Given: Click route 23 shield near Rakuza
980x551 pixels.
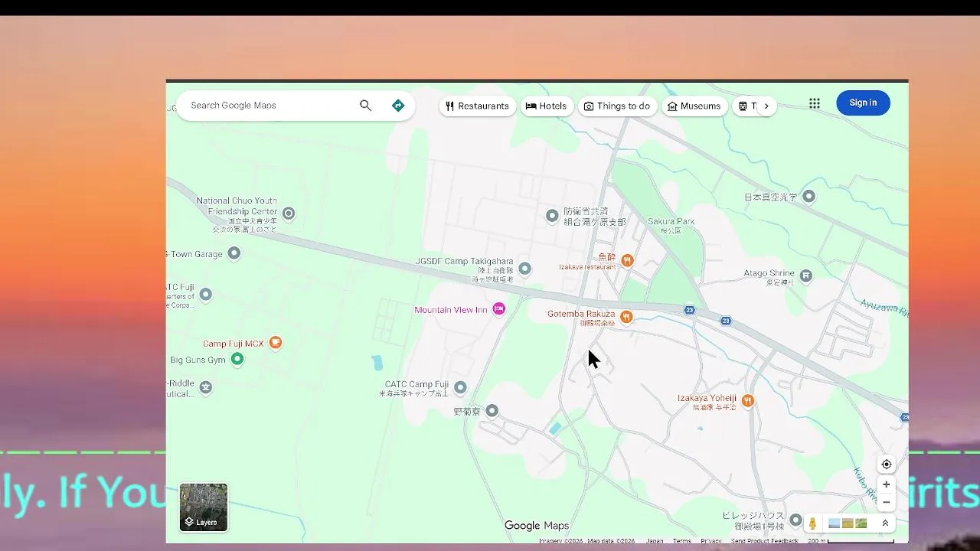Looking at the screenshot, I should 690,310.
